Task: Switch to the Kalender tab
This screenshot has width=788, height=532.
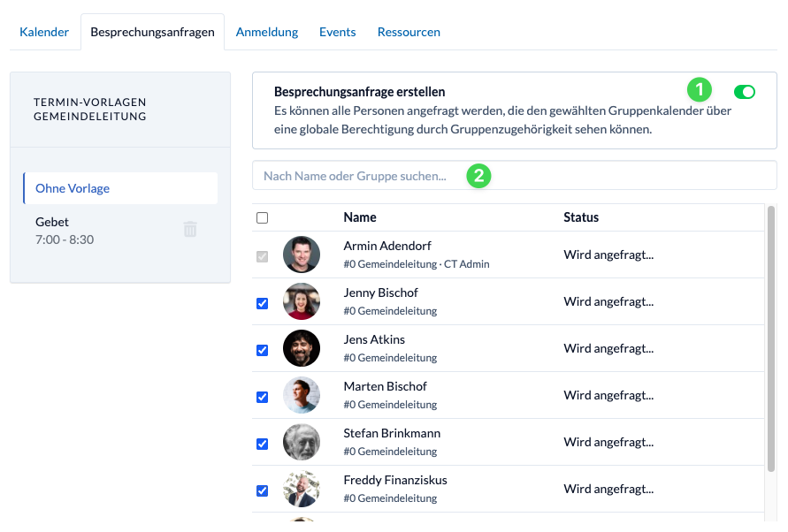Action: pos(44,32)
